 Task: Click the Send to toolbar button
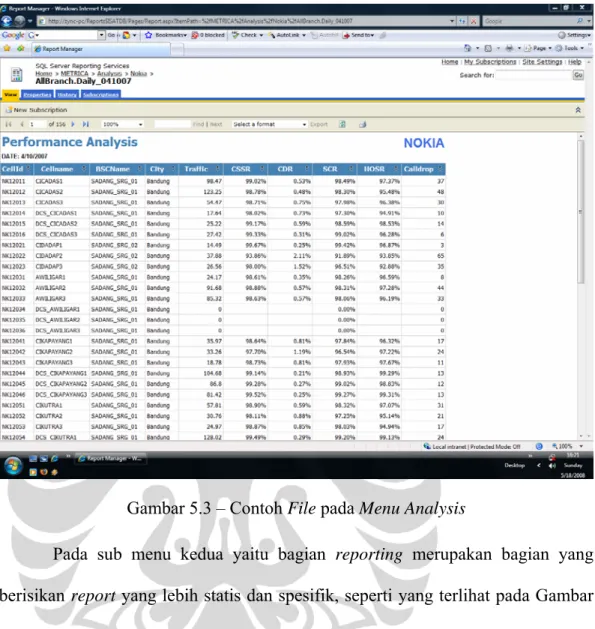tap(359, 35)
